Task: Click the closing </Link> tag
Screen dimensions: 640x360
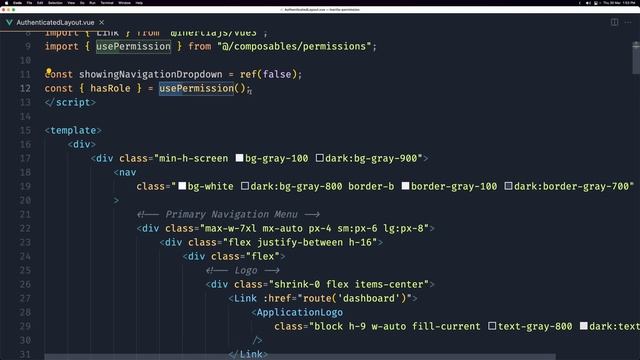Action: pyautogui.click(x=248, y=354)
